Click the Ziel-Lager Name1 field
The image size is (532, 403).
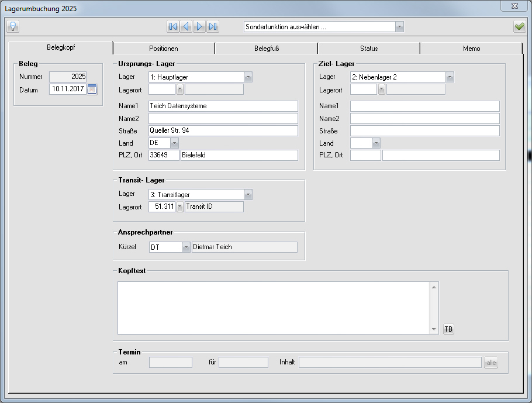[425, 106]
